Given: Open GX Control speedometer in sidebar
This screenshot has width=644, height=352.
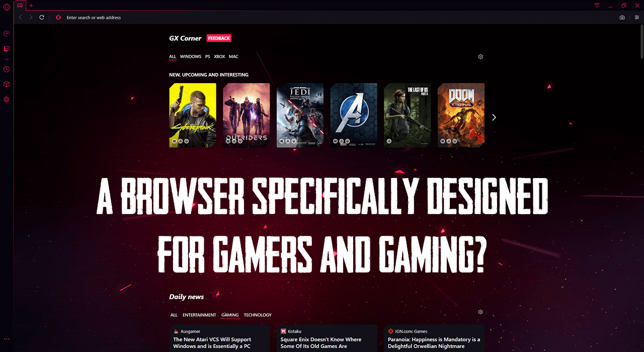Looking at the screenshot, I should pos(7,34).
